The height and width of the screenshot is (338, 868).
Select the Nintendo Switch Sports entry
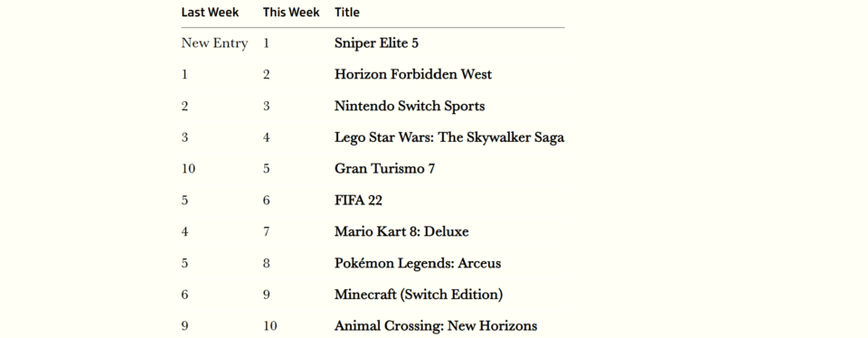point(410,107)
